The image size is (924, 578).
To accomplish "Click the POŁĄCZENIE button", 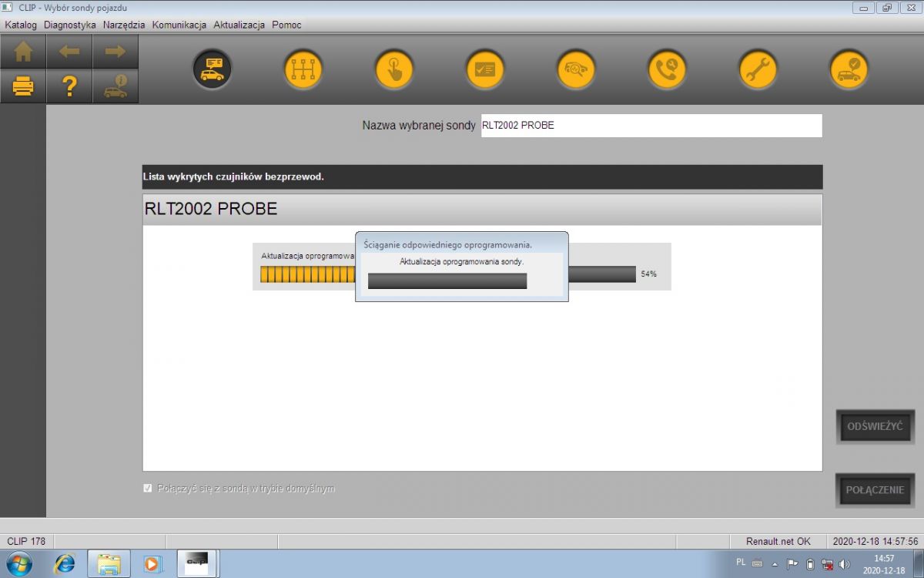I will (x=875, y=490).
